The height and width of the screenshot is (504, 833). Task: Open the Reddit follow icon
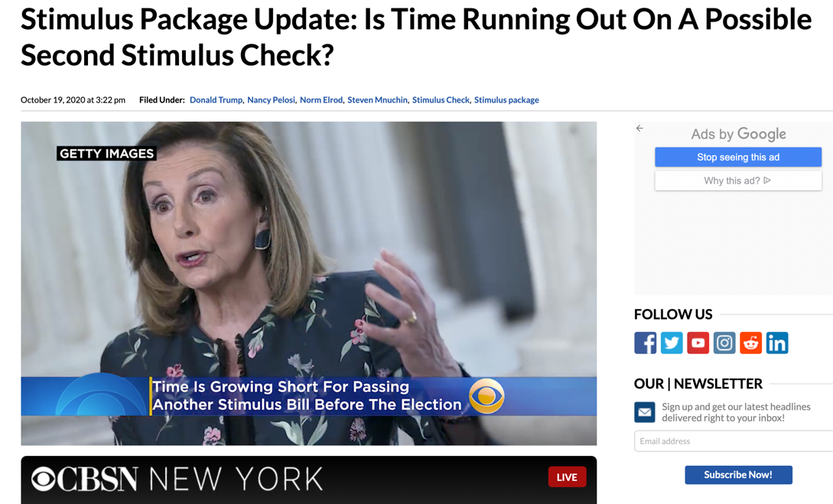click(750, 343)
